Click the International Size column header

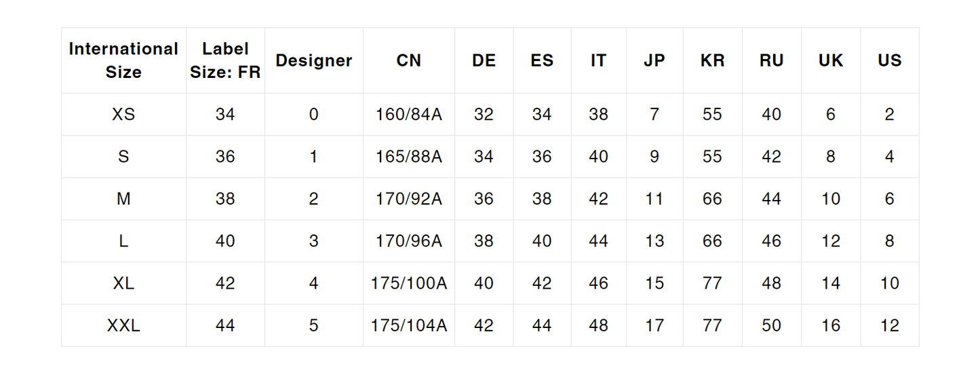point(123,60)
